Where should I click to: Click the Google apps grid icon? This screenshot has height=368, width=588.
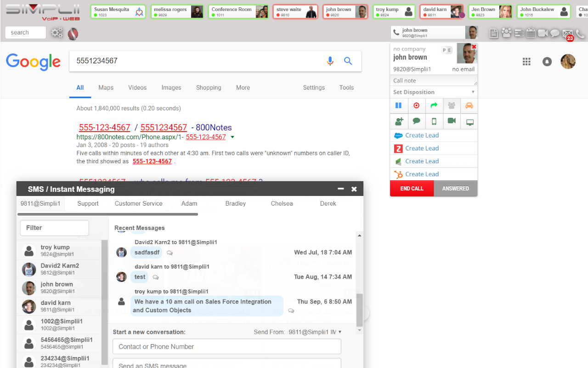pos(527,62)
